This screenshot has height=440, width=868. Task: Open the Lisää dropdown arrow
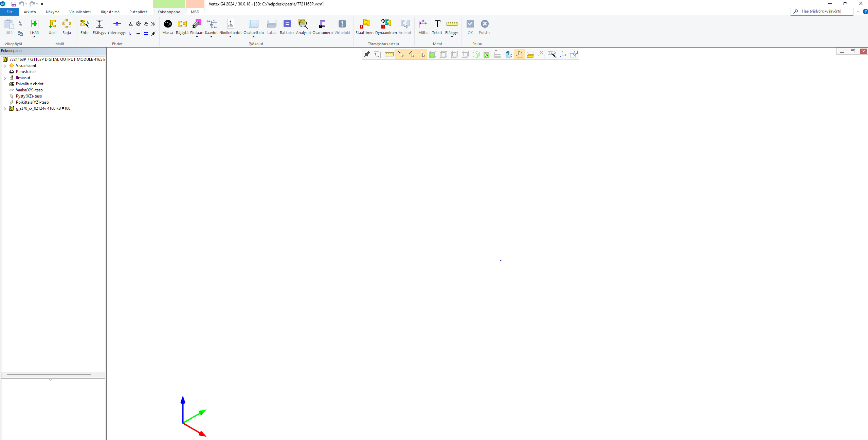tap(34, 37)
